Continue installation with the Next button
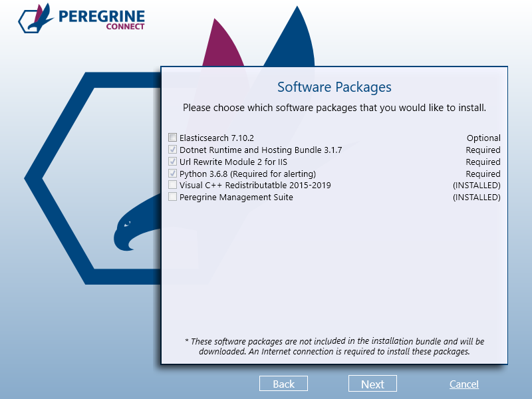This screenshot has height=399, width=532. [x=372, y=384]
